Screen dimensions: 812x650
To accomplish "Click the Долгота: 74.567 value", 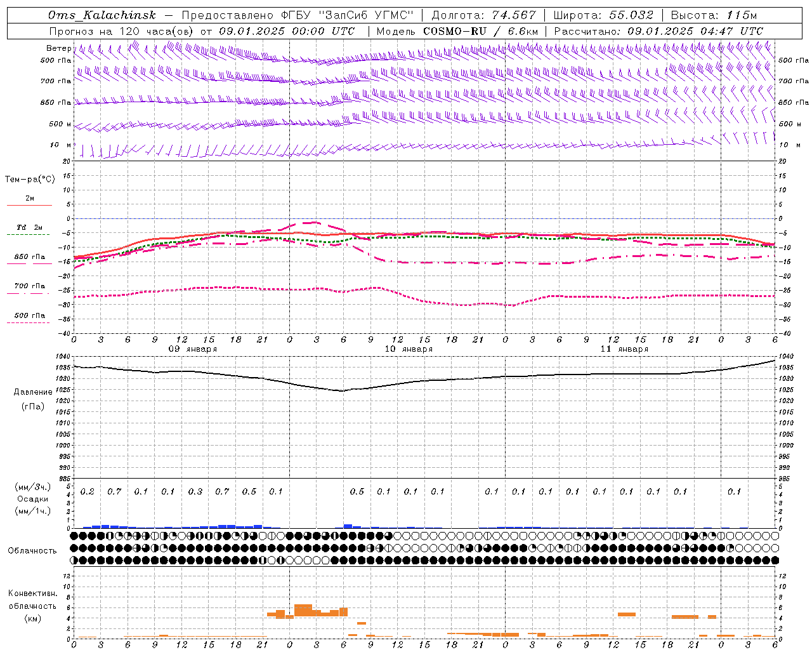I will click(484, 15).
